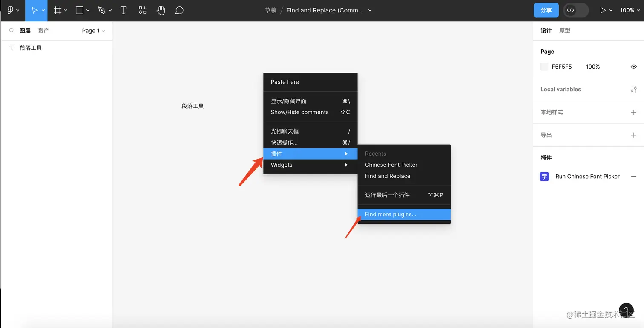
Task: Remove Chinese Font Picker with minus icon
Action: point(634,177)
